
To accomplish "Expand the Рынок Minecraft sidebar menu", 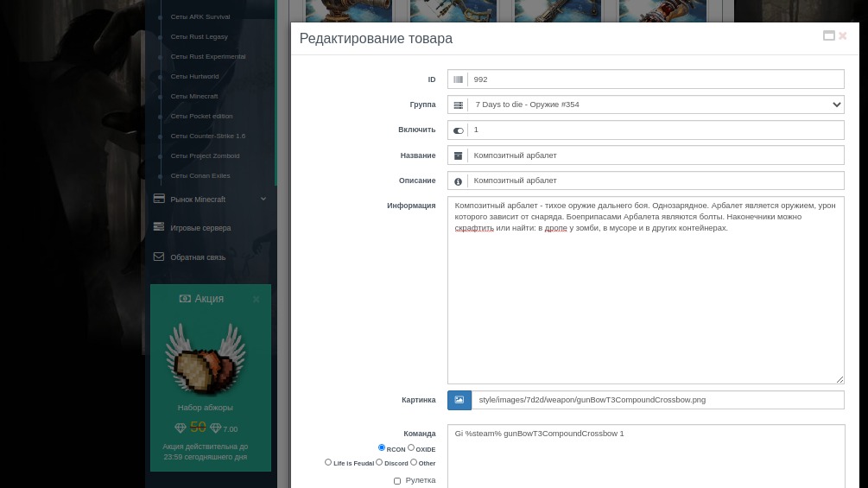I will tap(263, 199).
